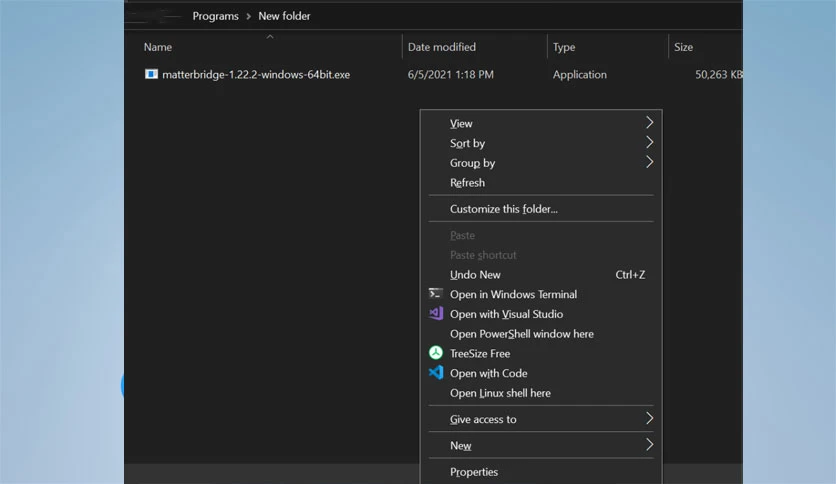Image resolution: width=836 pixels, height=484 pixels.
Task: Click the 50,263 KB size cell
Action: pos(718,75)
